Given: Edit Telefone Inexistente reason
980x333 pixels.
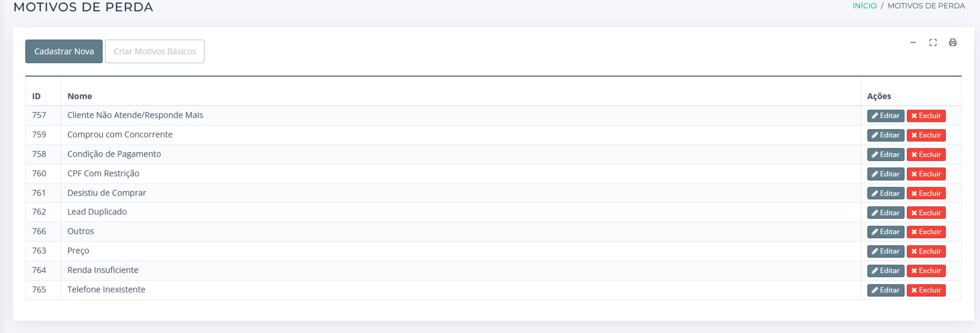Looking at the screenshot, I should point(885,291).
